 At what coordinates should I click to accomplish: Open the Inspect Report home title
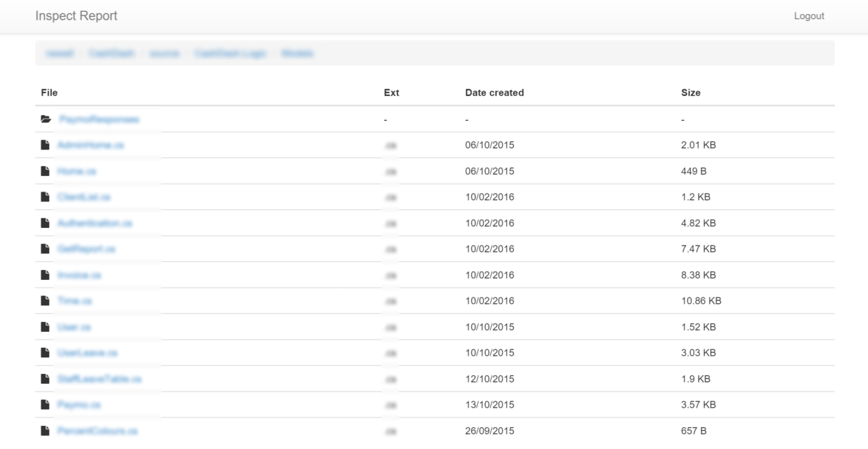76,16
